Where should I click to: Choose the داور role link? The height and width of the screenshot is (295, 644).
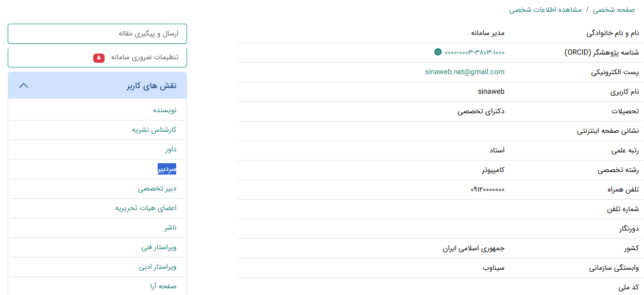click(x=171, y=149)
